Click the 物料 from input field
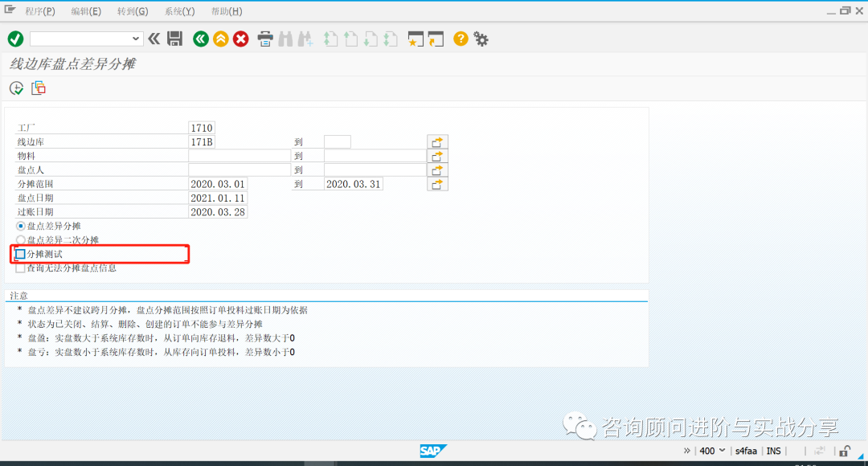This screenshot has width=868, height=466. point(240,156)
